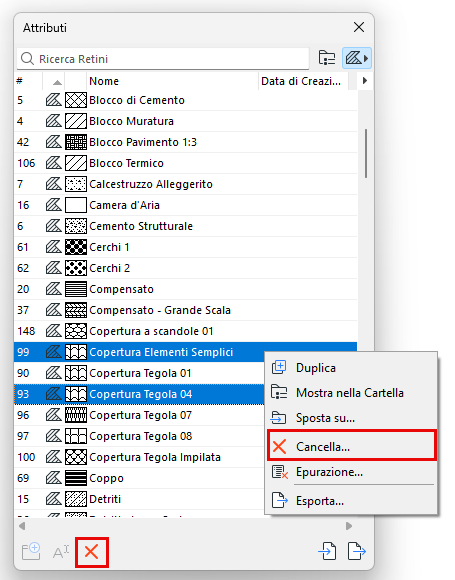Click the Copertura Tegola 07 pattern swatch
This screenshot has height=580, width=455.
click(76, 415)
